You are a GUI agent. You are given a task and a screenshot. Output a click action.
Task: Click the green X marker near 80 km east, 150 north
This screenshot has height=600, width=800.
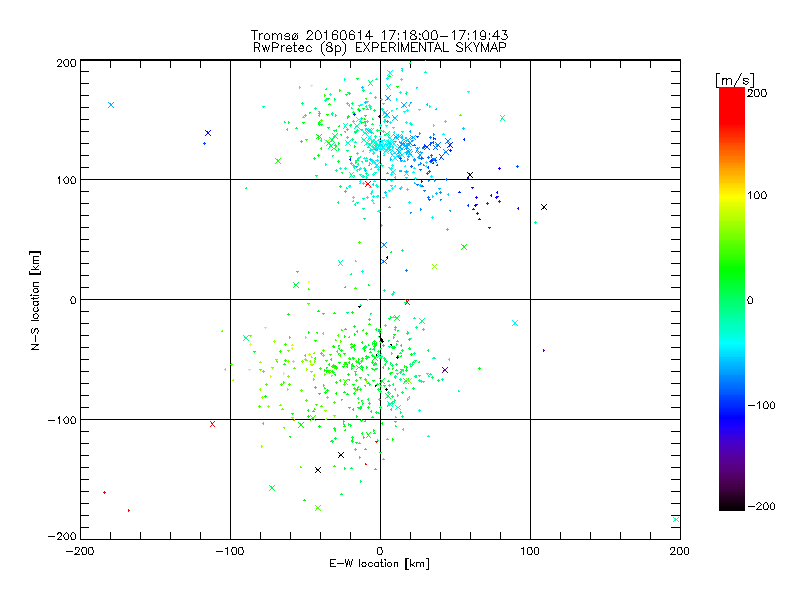pos(503,118)
